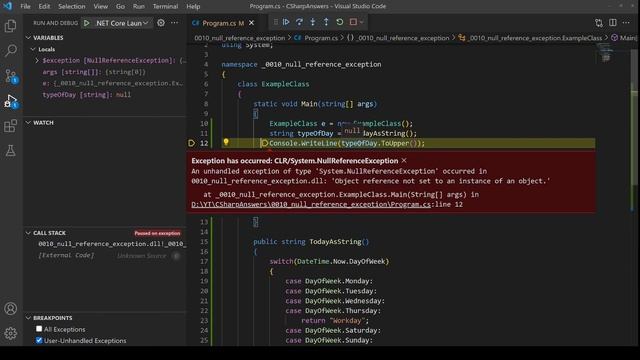
Task: Open the Edit menu
Action: click(44, 7)
